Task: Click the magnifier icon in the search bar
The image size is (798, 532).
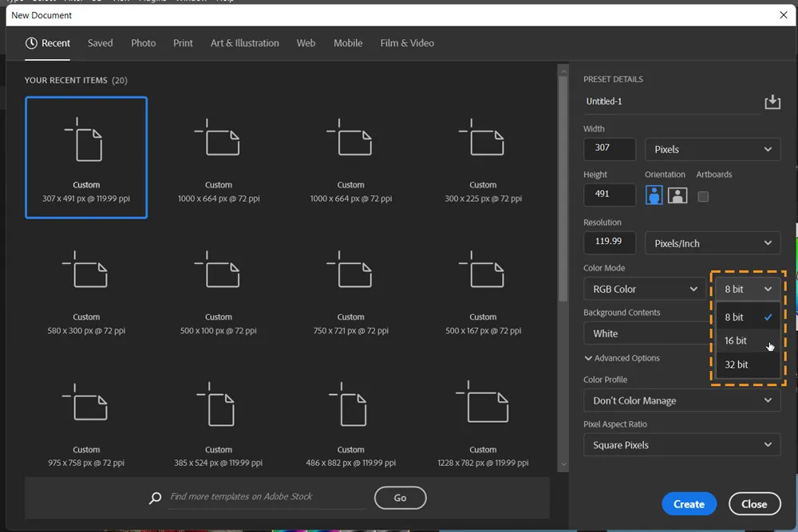Action: 155,498
